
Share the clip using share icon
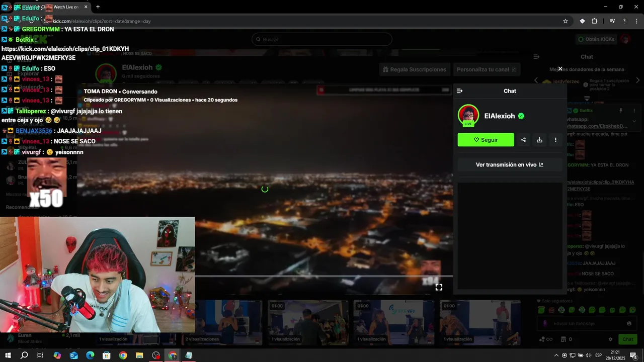[523, 140]
